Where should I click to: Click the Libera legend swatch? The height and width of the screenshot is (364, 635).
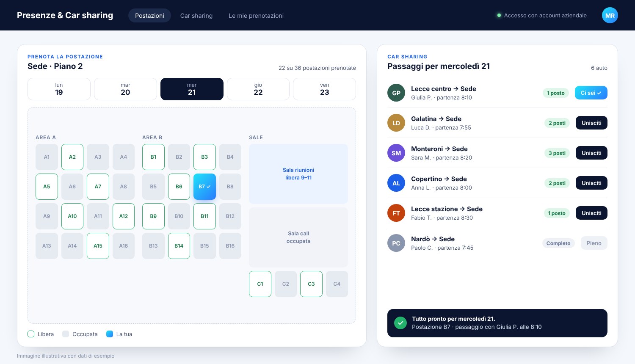click(x=31, y=334)
